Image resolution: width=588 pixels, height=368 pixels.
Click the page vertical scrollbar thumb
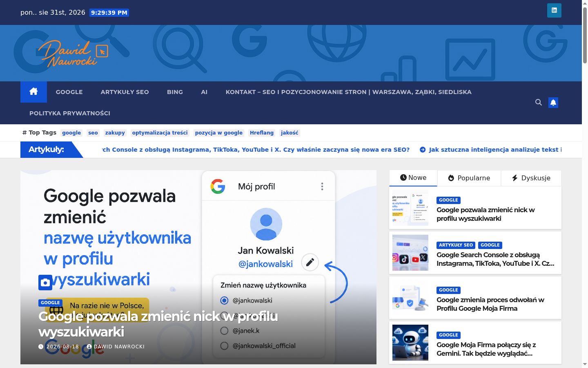(x=585, y=35)
